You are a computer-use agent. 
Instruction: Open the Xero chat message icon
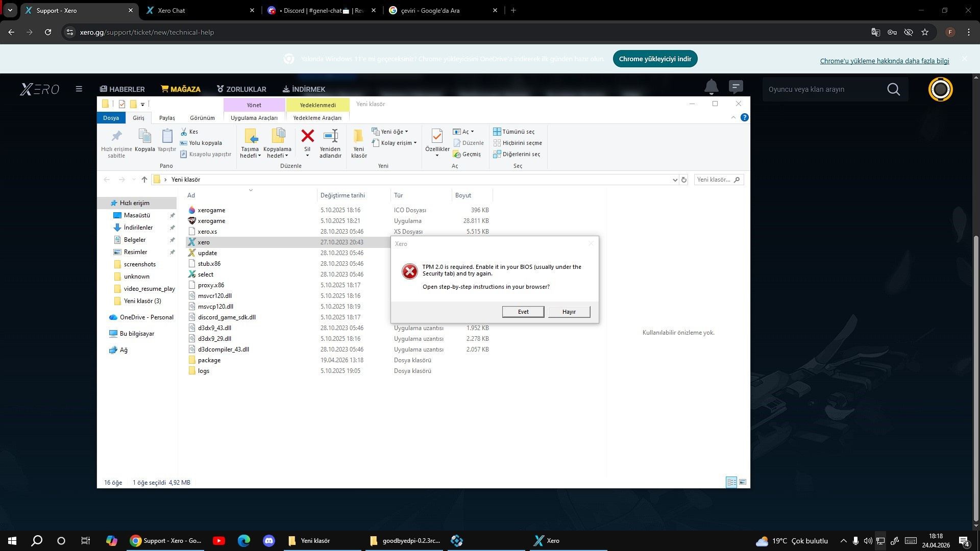tap(736, 87)
